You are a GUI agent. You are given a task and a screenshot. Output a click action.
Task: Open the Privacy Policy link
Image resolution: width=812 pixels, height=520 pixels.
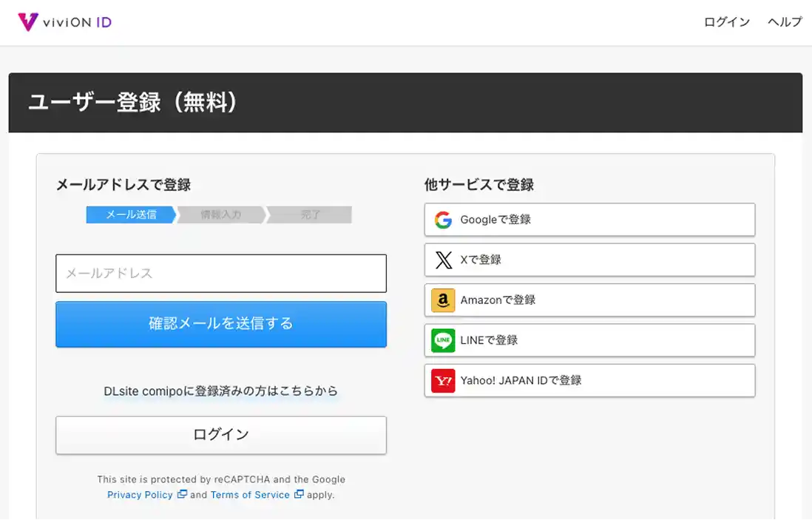[x=140, y=495]
